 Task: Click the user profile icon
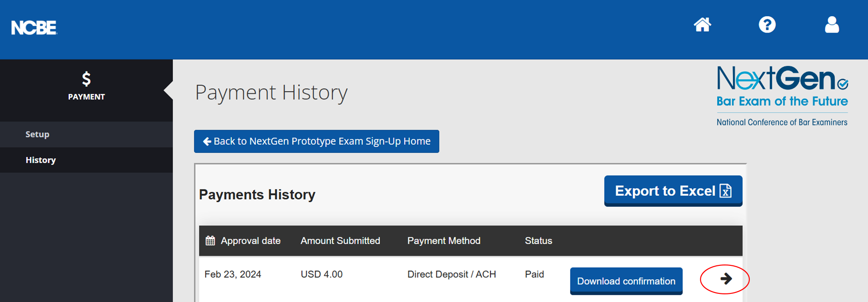coord(832,25)
